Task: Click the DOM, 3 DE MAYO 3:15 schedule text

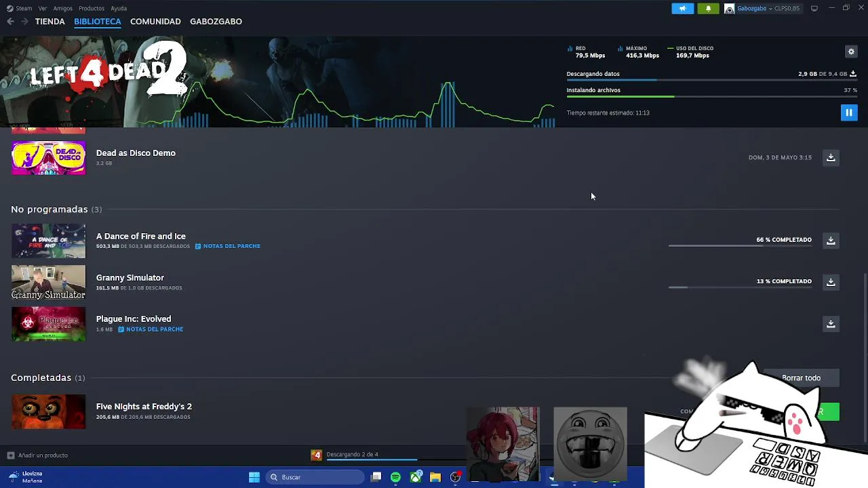Action: [x=780, y=157]
